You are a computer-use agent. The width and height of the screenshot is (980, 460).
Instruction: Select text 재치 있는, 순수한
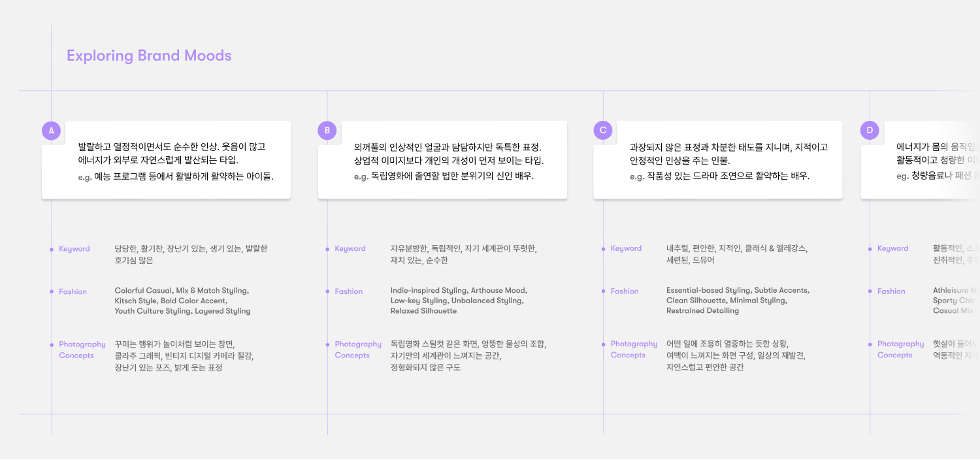tap(419, 260)
